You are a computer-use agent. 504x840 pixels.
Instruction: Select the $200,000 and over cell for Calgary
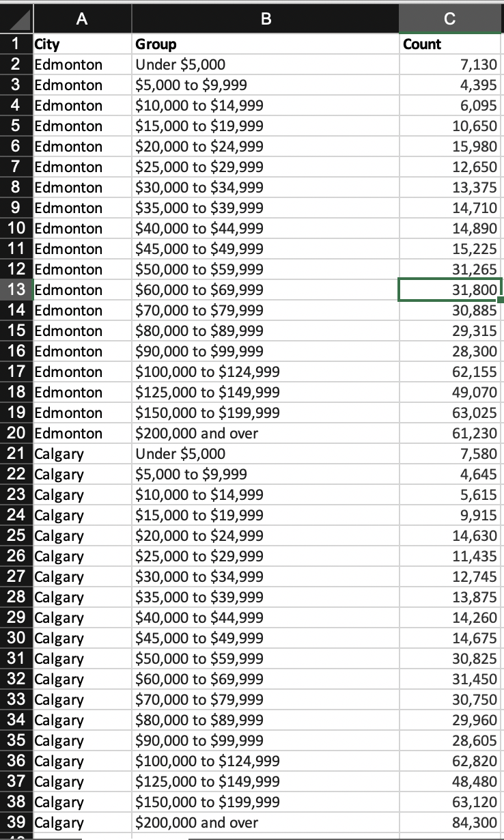[265, 822]
